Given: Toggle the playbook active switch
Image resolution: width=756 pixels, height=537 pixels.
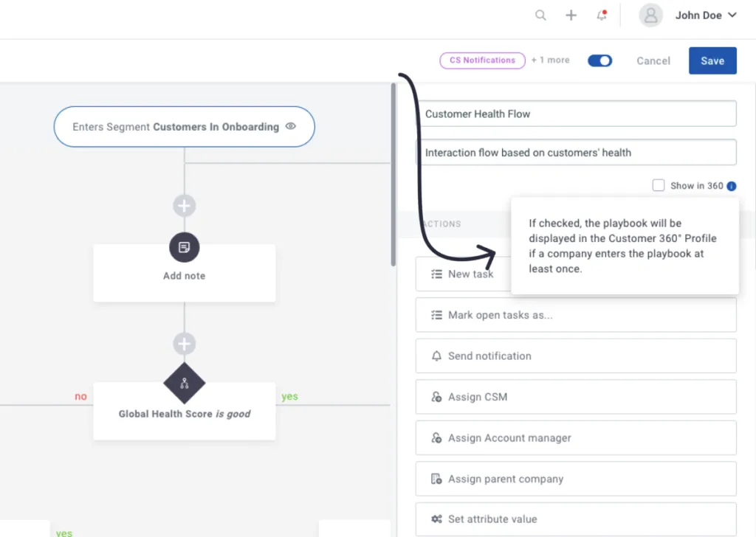Looking at the screenshot, I should [x=599, y=60].
